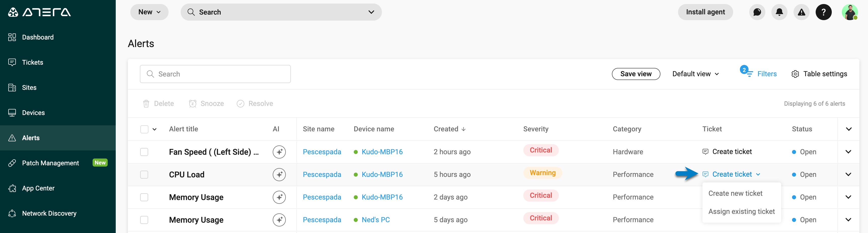The height and width of the screenshot is (233, 868).
Task: Open Table settings
Action: (819, 74)
